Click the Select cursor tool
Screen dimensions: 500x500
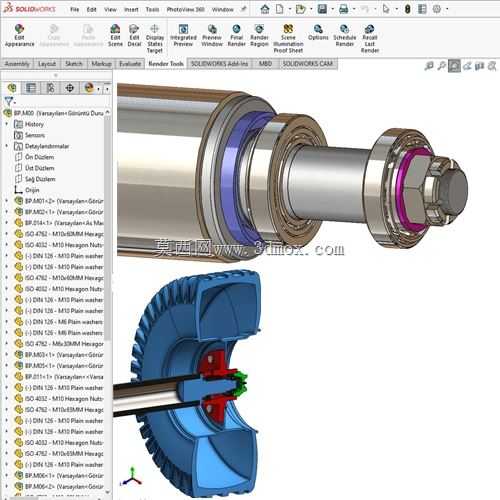pyautogui.click(x=386, y=9)
